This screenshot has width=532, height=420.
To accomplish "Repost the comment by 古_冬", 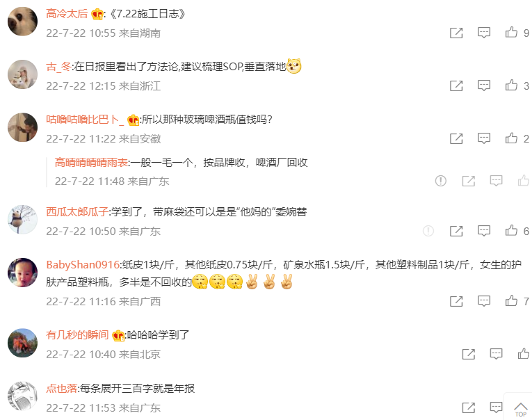I will pyautogui.click(x=456, y=86).
